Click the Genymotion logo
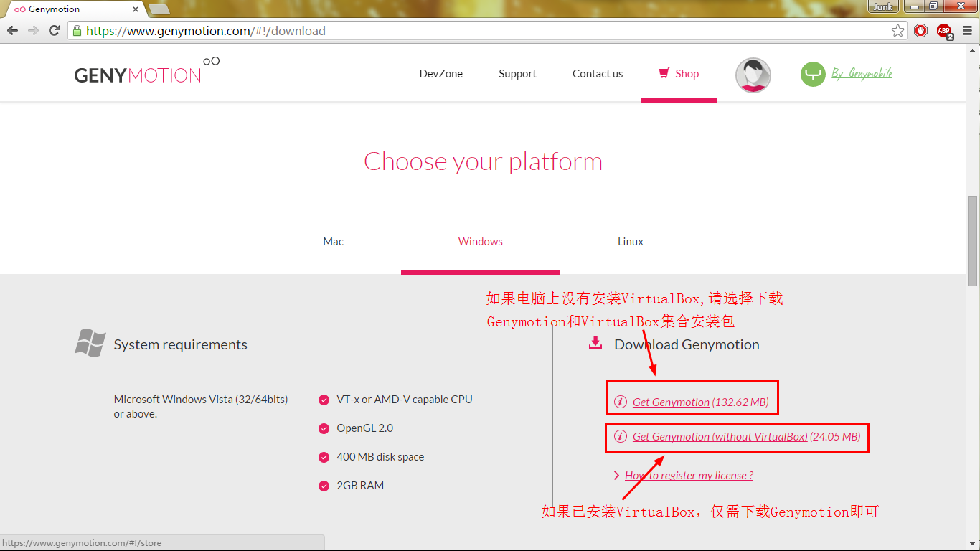 coord(147,70)
